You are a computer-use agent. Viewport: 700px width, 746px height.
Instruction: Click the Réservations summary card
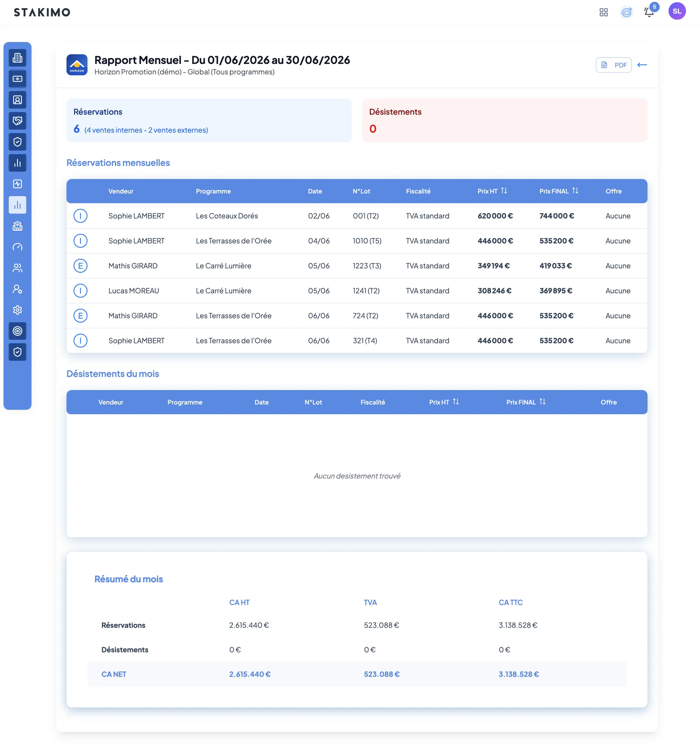209,120
